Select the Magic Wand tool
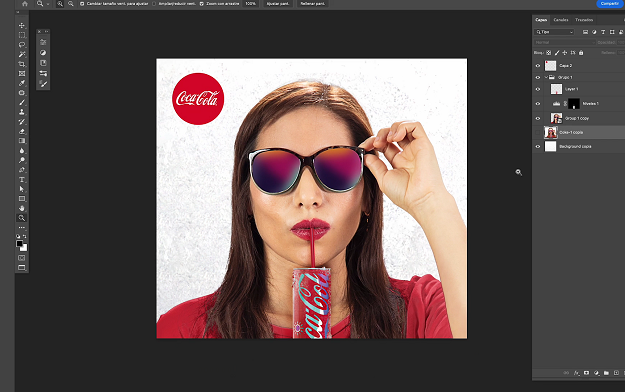 click(x=22, y=54)
